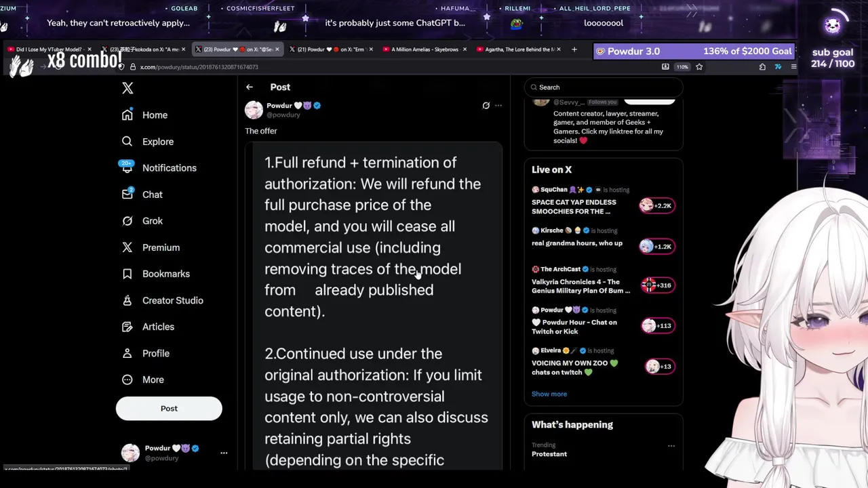This screenshot has width=868, height=488.
Task: Open the post's three-dot options menu
Action: (498, 106)
